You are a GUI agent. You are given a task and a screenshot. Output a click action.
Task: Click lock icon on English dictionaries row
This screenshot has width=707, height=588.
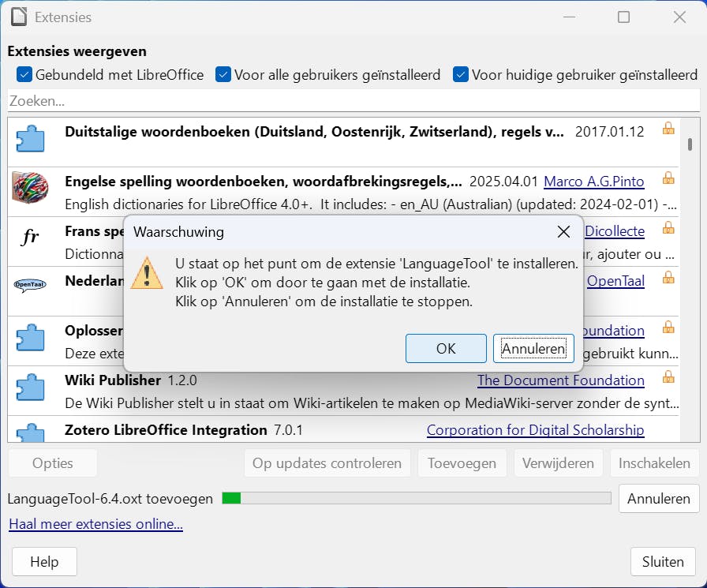pyautogui.click(x=668, y=178)
